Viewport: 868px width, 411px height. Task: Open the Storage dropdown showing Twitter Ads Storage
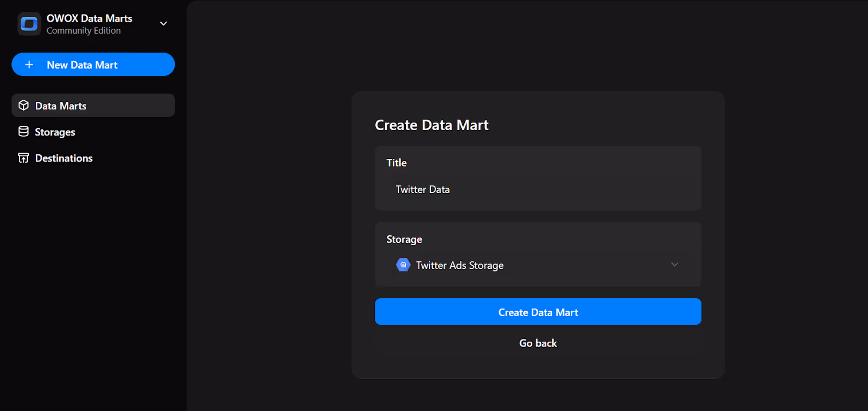point(538,265)
